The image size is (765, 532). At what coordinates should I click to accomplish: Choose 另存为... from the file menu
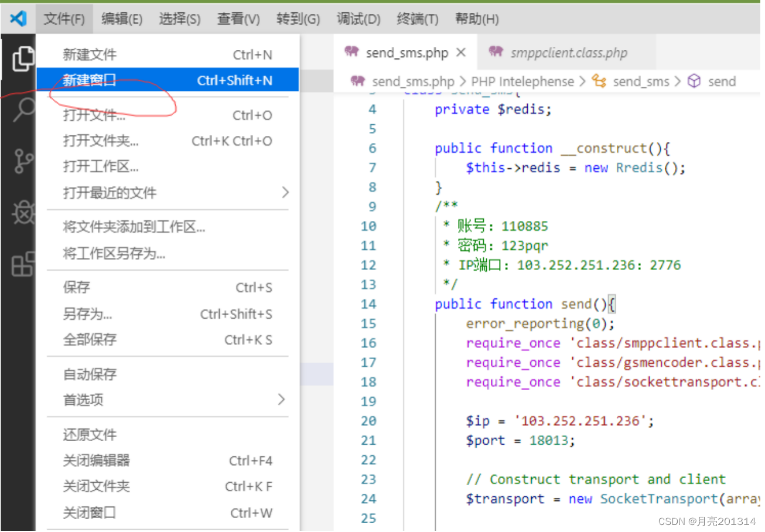168,314
